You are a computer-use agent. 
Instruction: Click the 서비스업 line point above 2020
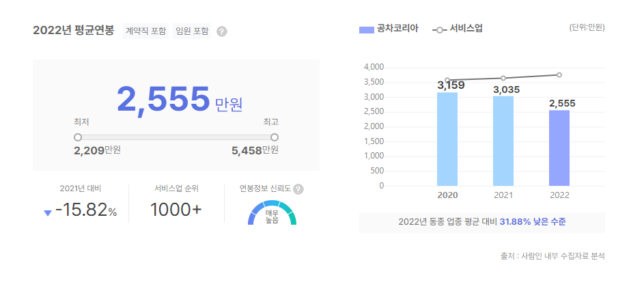coord(447,80)
